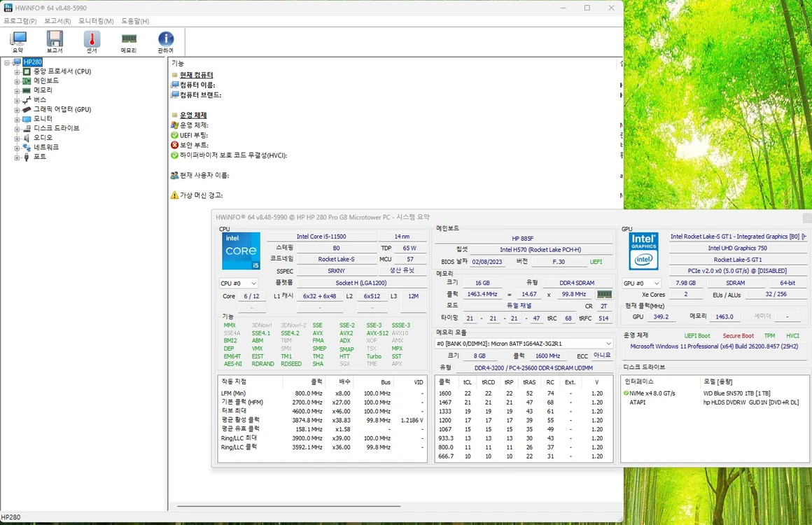Open the 모니터링(M) menu
Image resolution: width=812 pixels, height=525 pixels.
click(x=96, y=21)
